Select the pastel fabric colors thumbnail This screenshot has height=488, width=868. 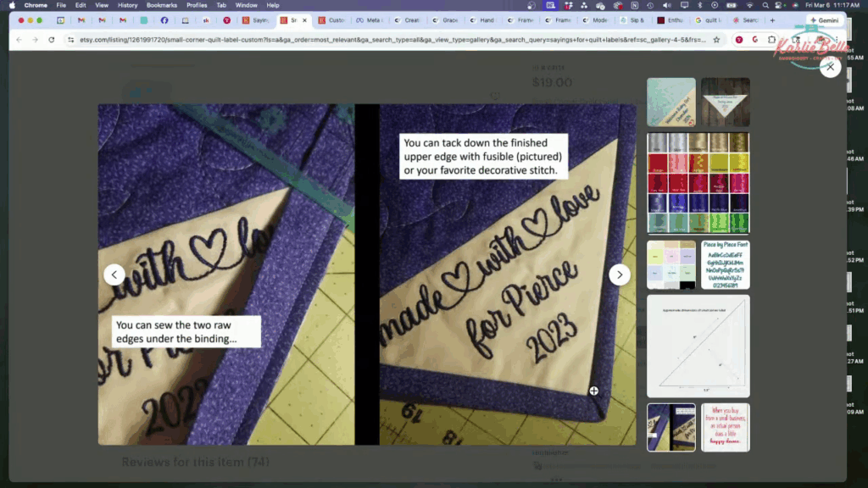[671, 264]
